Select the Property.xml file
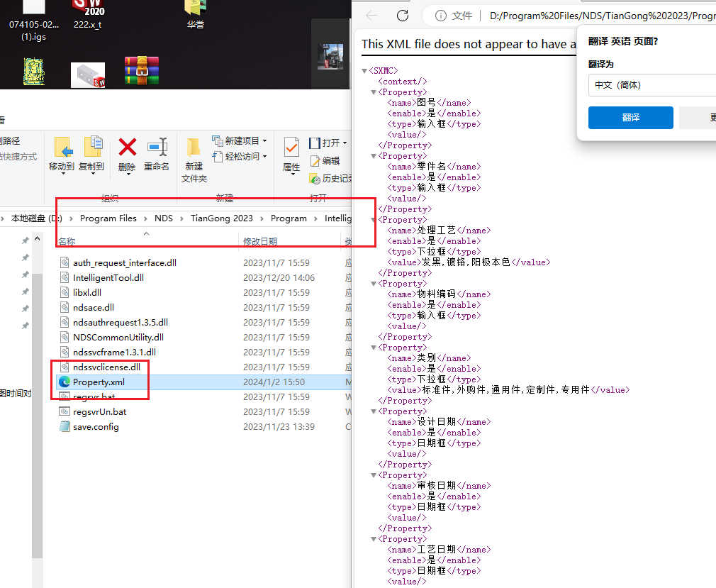Image resolution: width=716 pixels, height=588 pixels. (x=99, y=382)
